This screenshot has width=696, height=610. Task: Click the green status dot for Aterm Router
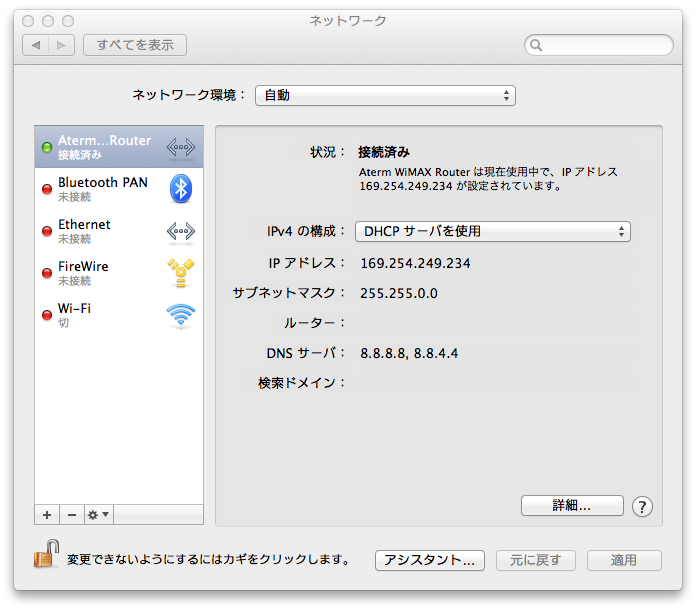47,147
